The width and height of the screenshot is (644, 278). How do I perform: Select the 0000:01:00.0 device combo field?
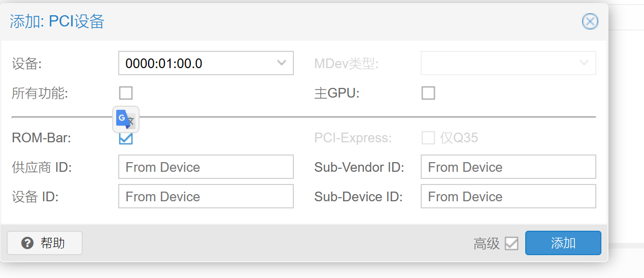tap(206, 63)
